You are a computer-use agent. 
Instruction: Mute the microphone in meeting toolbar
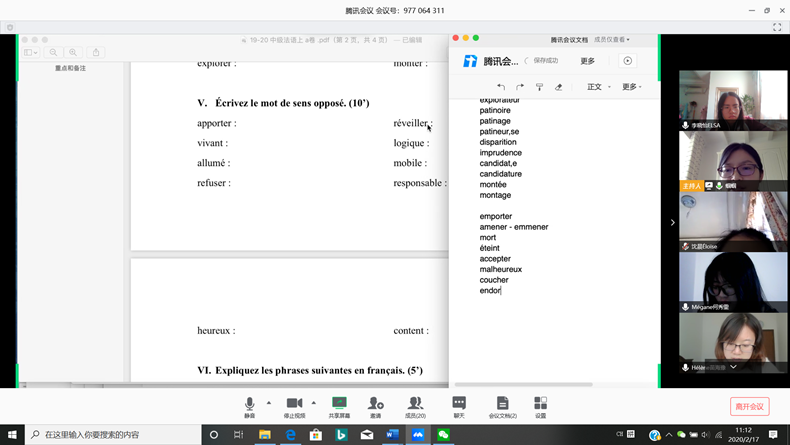click(249, 406)
